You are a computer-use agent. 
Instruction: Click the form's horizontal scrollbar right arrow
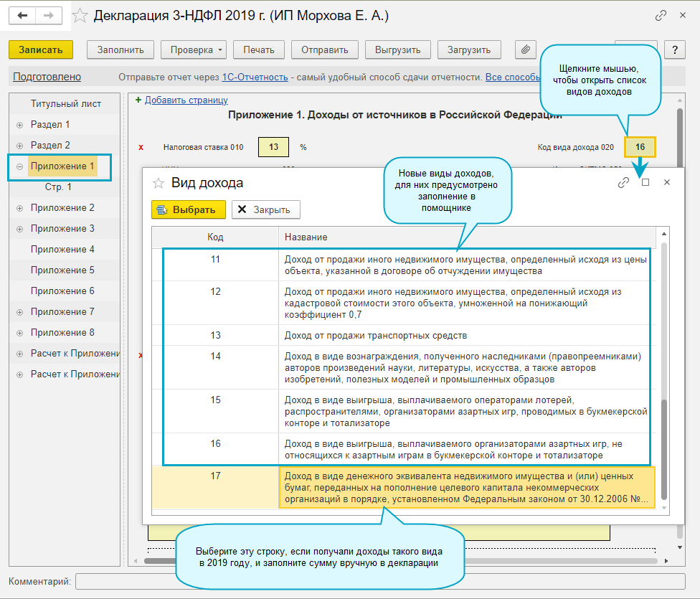click(x=666, y=561)
